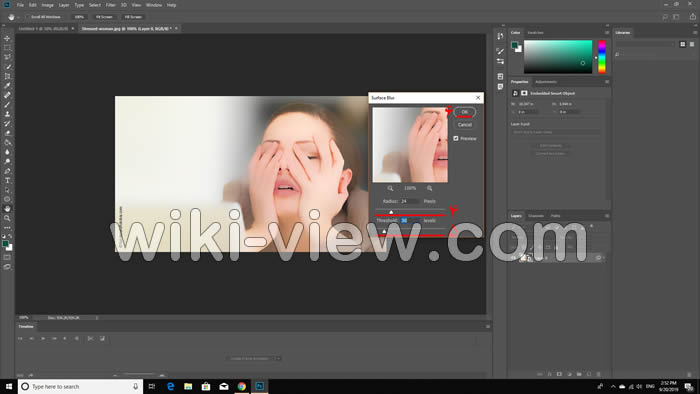Select the Ellipse shape tool

pos(7,199)
